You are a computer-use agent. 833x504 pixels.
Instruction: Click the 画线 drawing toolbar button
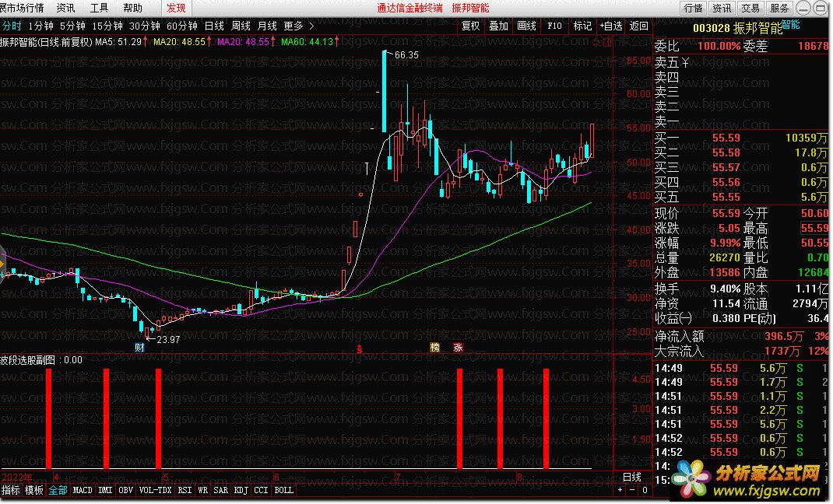tap(527, 26)
